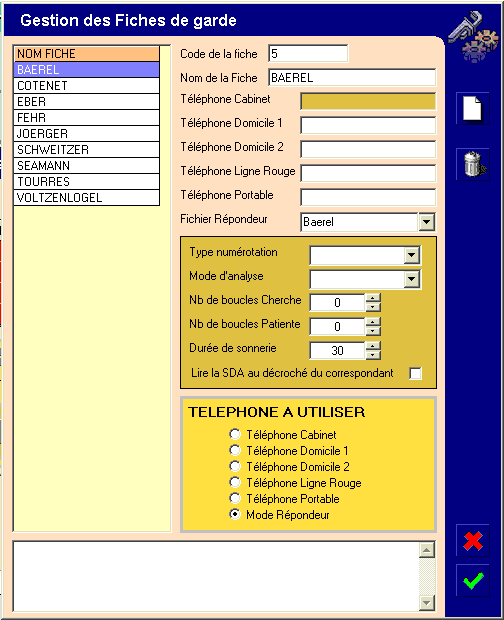504x620 pixels.
Task: Click the red X cancel icon
Action: [472, 541]
